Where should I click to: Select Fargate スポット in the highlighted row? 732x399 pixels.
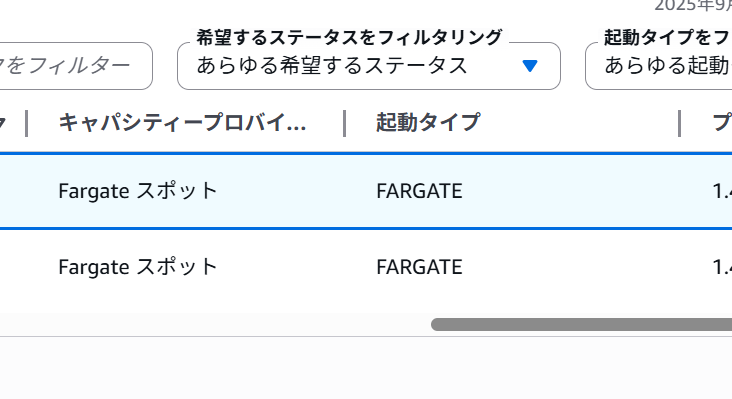[x=138, y=191]
